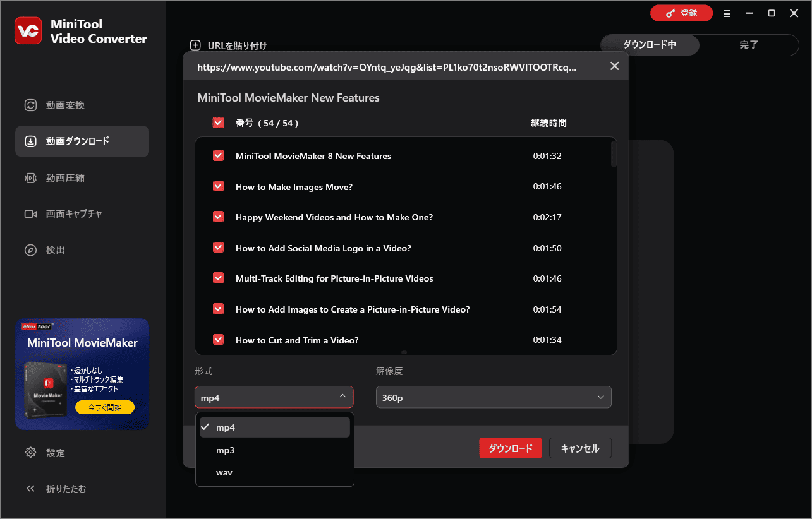The width and height of the screenshot is (812, 519).
Task: Open 設定 settings
Action: pyautogui.click(x=82, y=453)
